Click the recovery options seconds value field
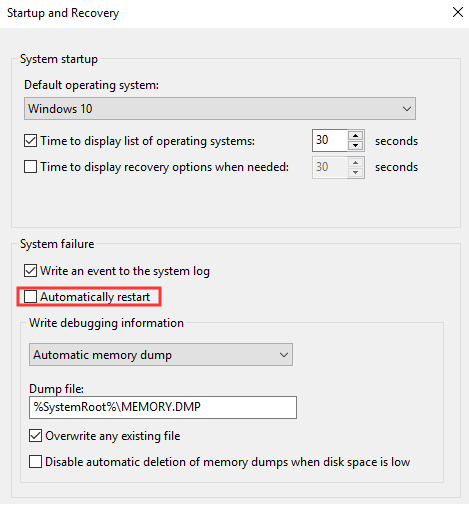The width and height of the screenshot is (469, 505). click(x=330, y=167)
